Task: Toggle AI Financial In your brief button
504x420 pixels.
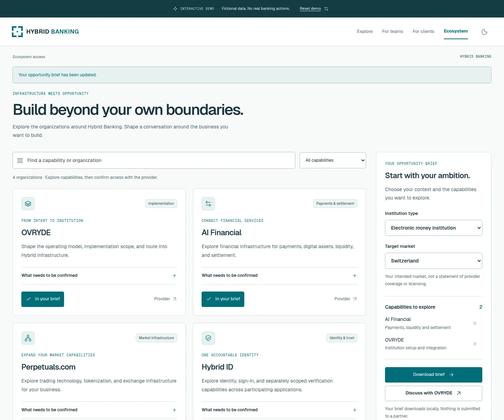Action: (x=223, y=299)
